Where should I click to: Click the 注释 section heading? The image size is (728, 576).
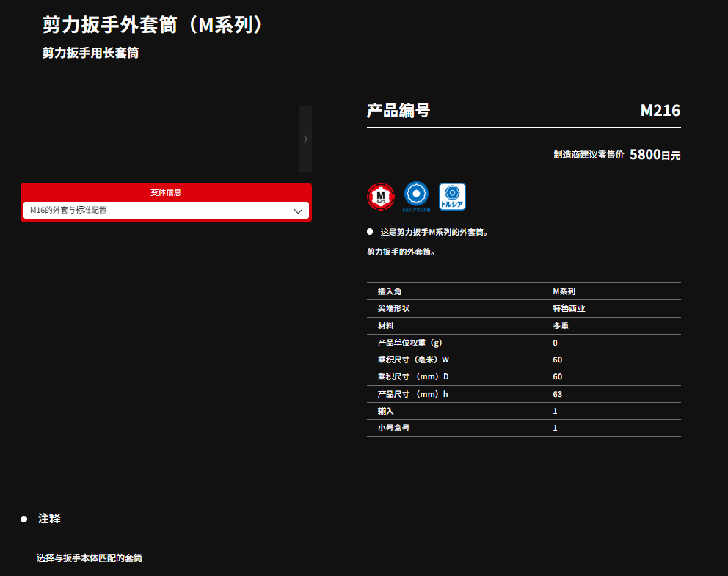[x=49, y=518]
